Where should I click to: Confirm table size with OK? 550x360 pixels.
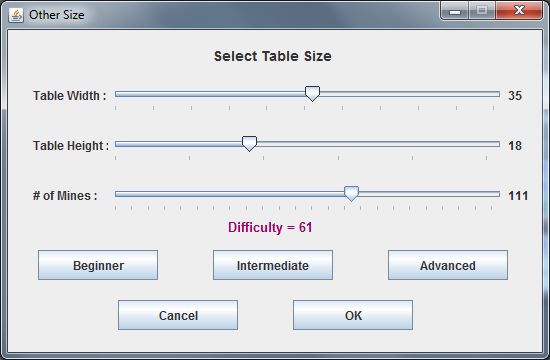[x=353, y=315]
